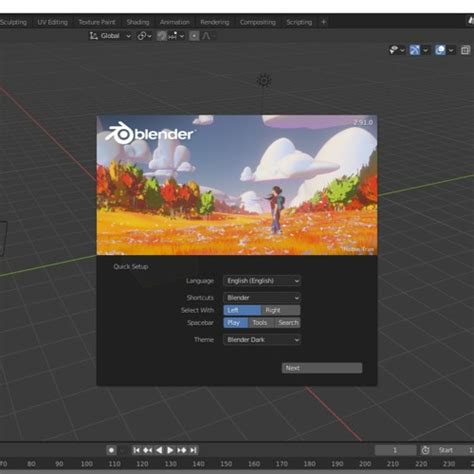Set Spacebar action to Tools

pos(261,323)
